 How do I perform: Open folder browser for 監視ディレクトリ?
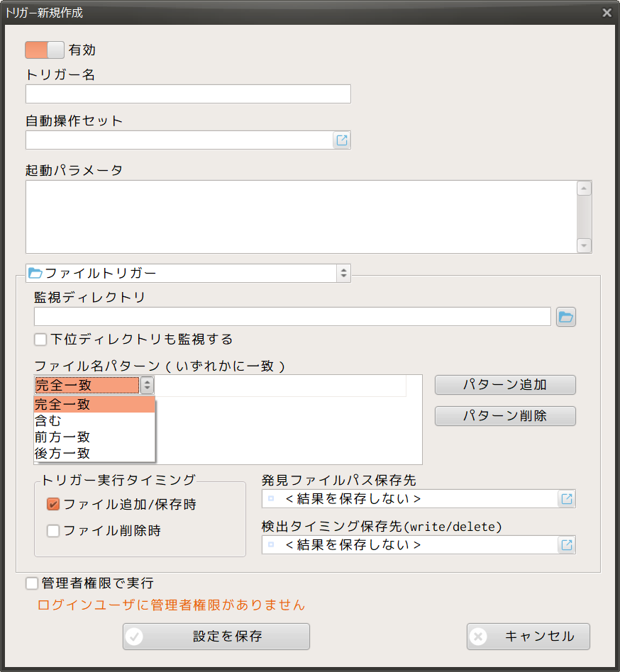point(565,317)
